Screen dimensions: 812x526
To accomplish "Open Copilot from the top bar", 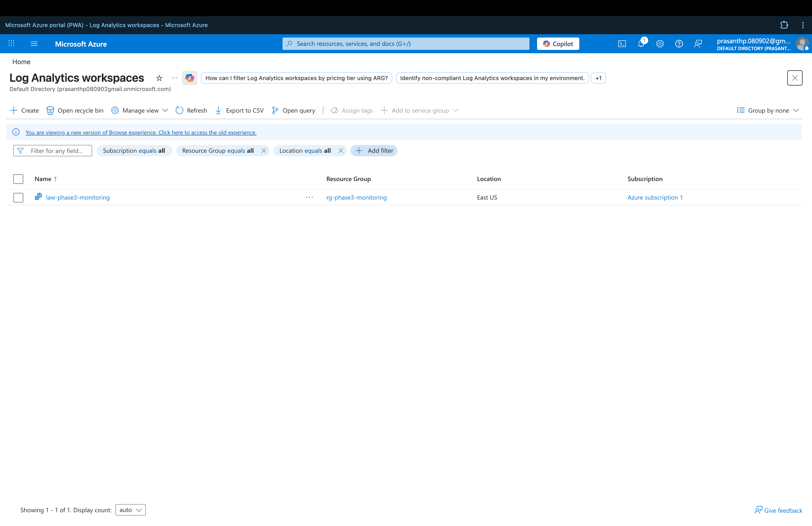I will [557, 43].
